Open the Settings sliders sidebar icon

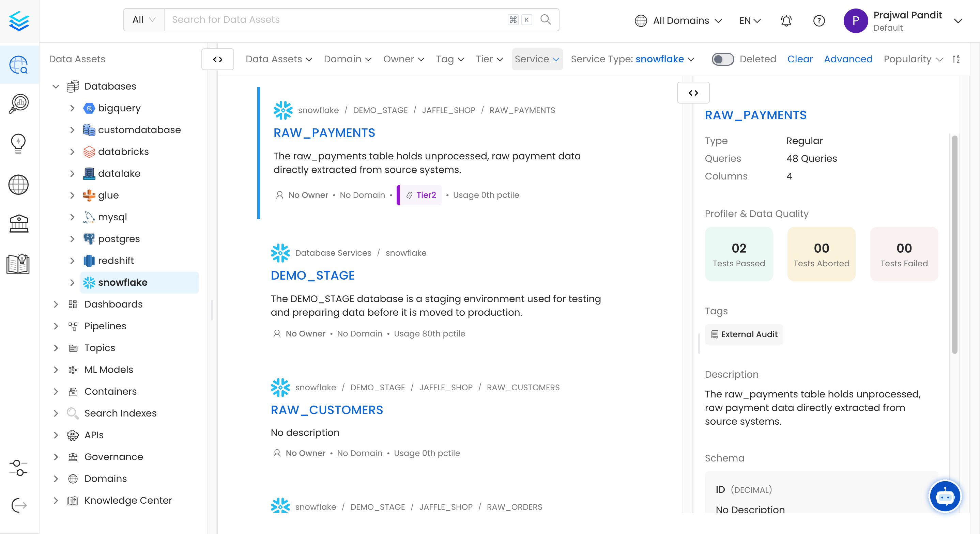pos(18,468)
